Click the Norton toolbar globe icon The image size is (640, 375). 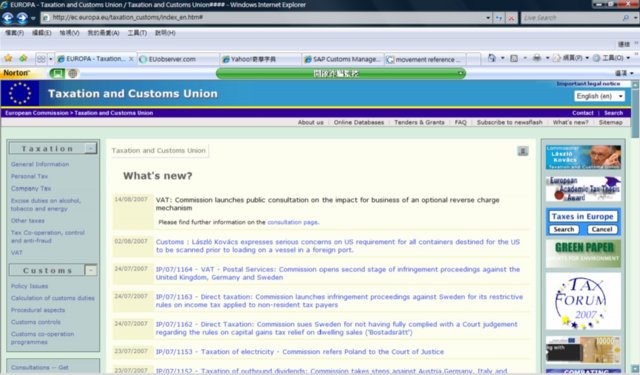73,73
